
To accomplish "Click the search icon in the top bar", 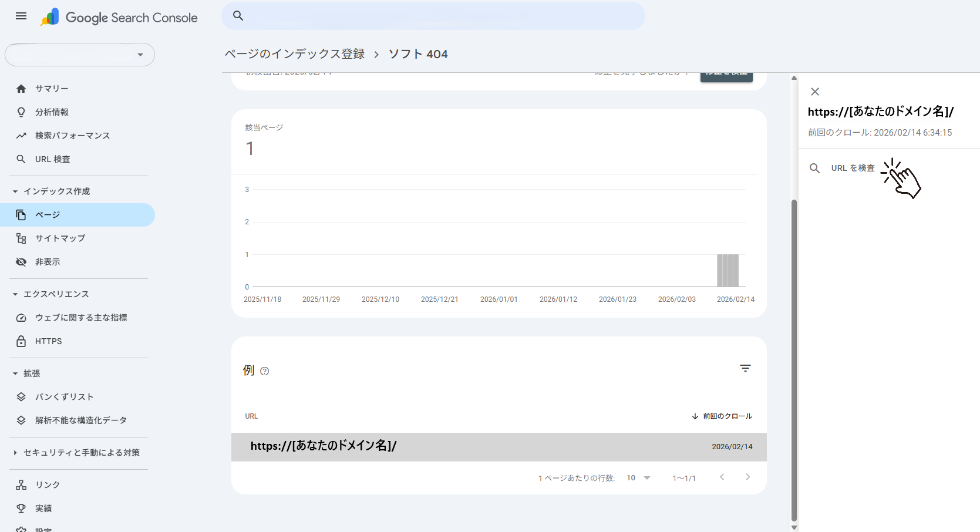I will tap(238, 16).
